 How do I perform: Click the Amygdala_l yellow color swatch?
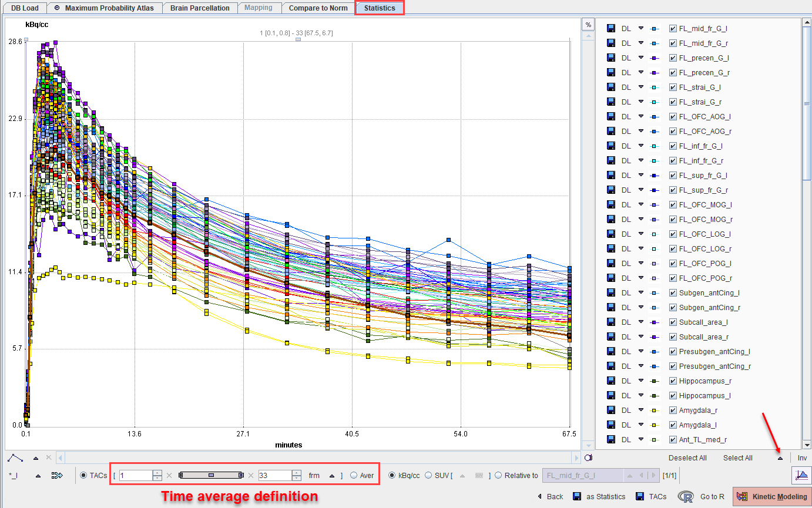click(x=656, y=425)
